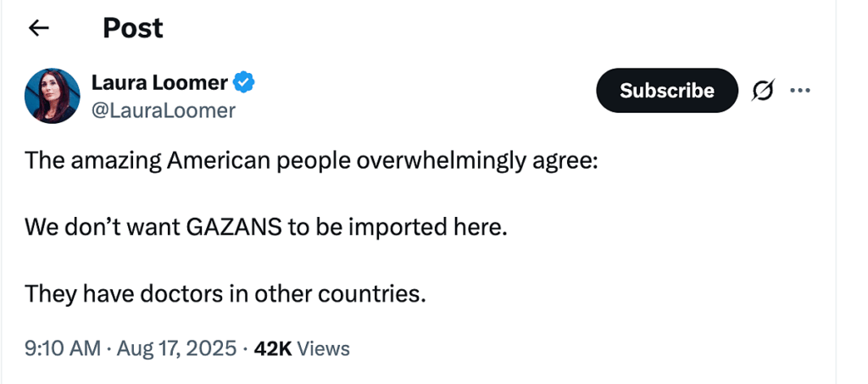Open the three-dot more options menu
Image resolution: width=868 pixels, height=384 pixels.
[x=800, y=91]
